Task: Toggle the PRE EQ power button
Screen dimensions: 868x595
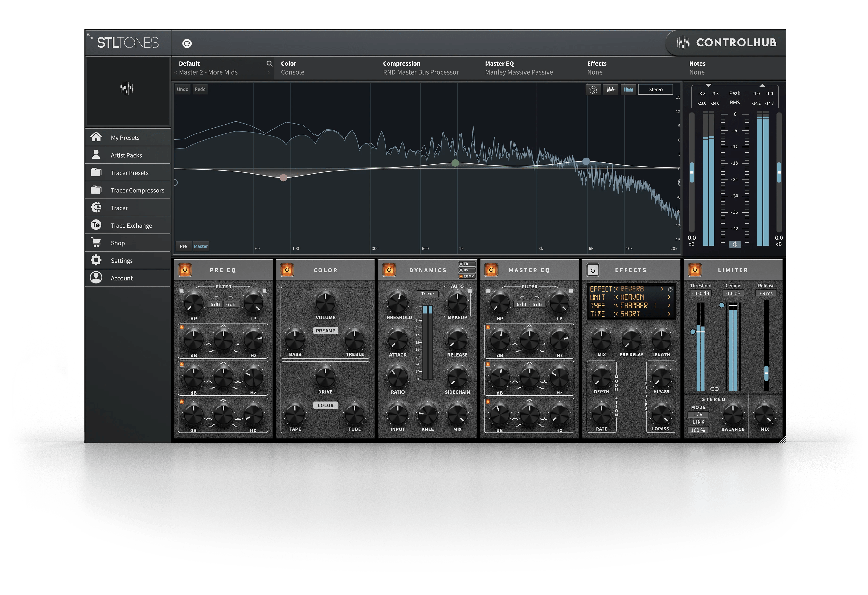Action: pos(185,270)
